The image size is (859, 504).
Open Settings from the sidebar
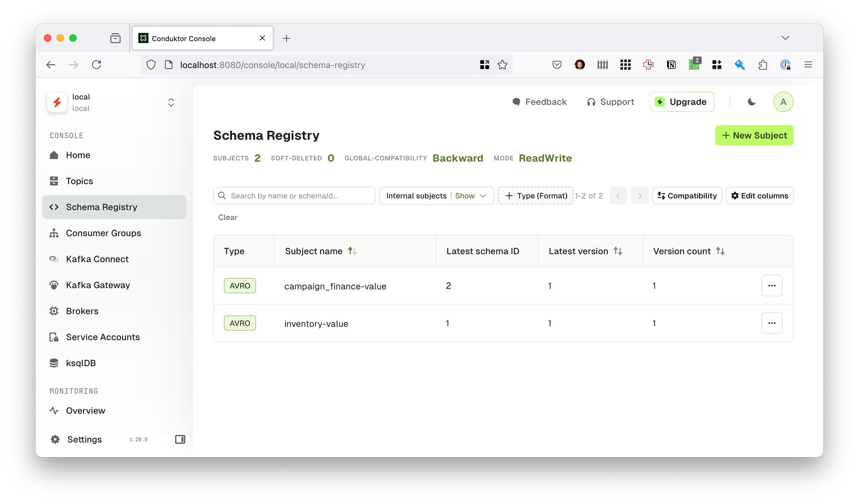pyautogui.click(x=84, y=439)
